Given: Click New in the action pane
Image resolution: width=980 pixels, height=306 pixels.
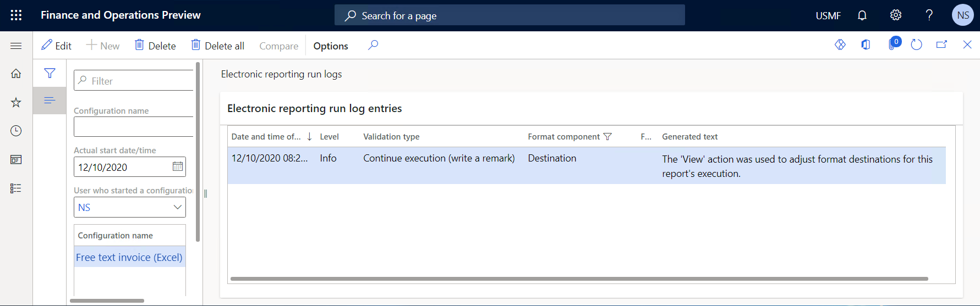Looking at the screenshot, I should tap(103, 46).
